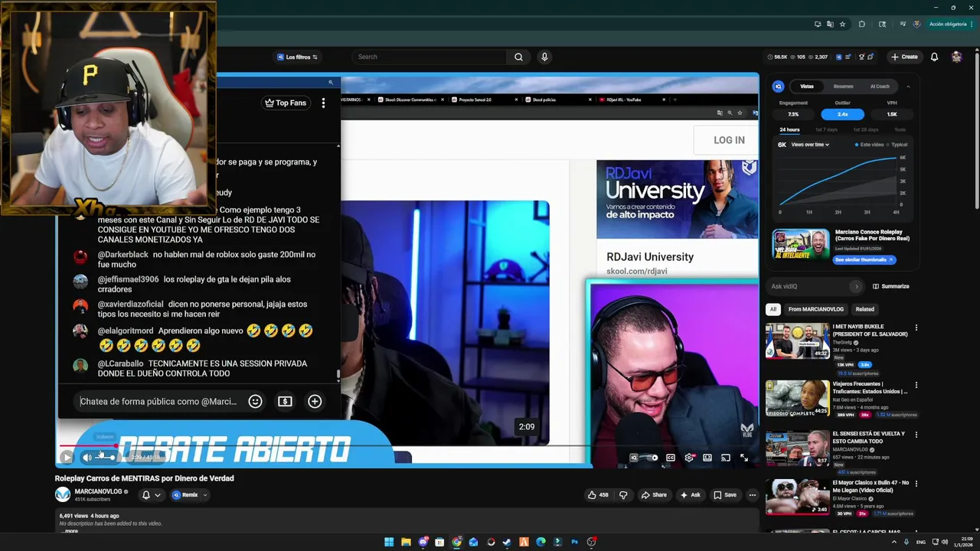
Task: Click the YouTube search box
Action: 429,57
